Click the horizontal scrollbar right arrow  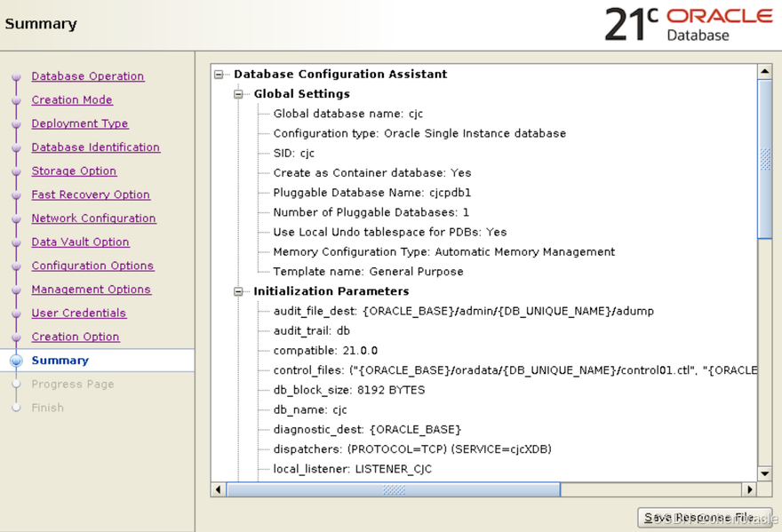[750, 489]
